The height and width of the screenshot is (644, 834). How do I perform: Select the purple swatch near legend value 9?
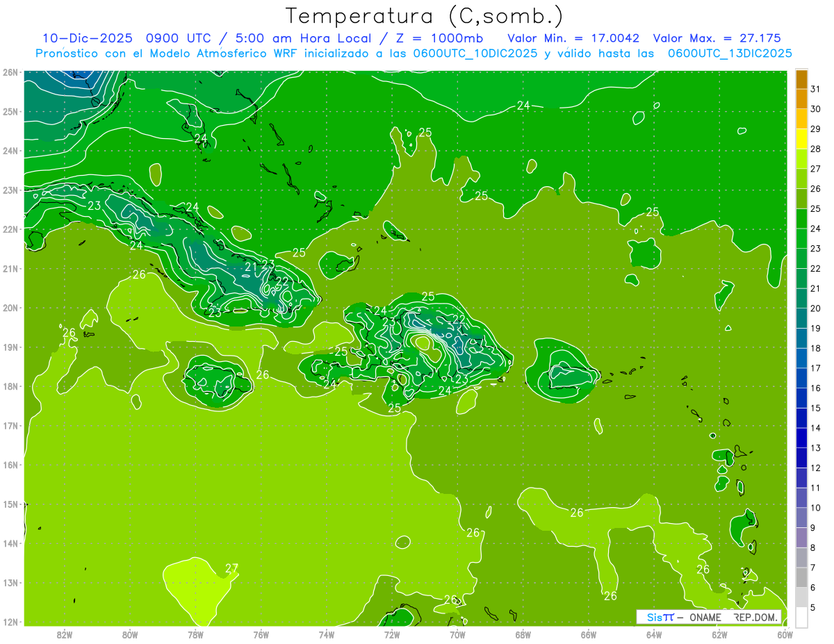point(801,537)
